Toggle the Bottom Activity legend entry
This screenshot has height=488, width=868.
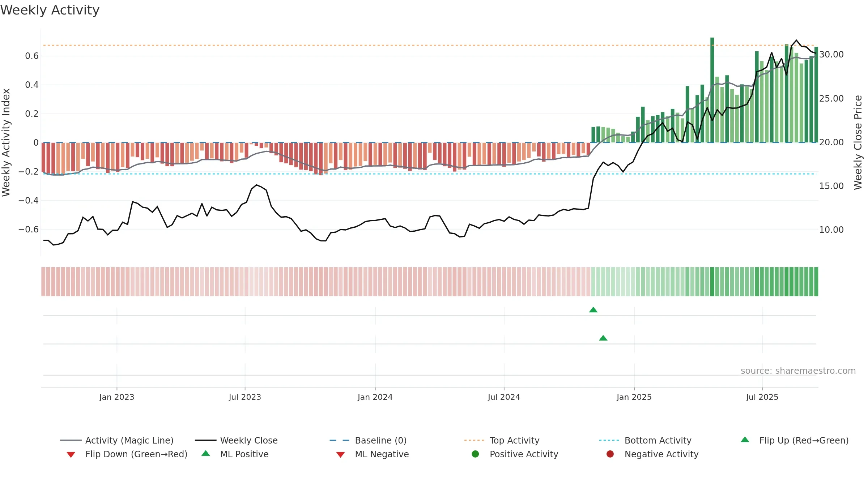point(645,440)
